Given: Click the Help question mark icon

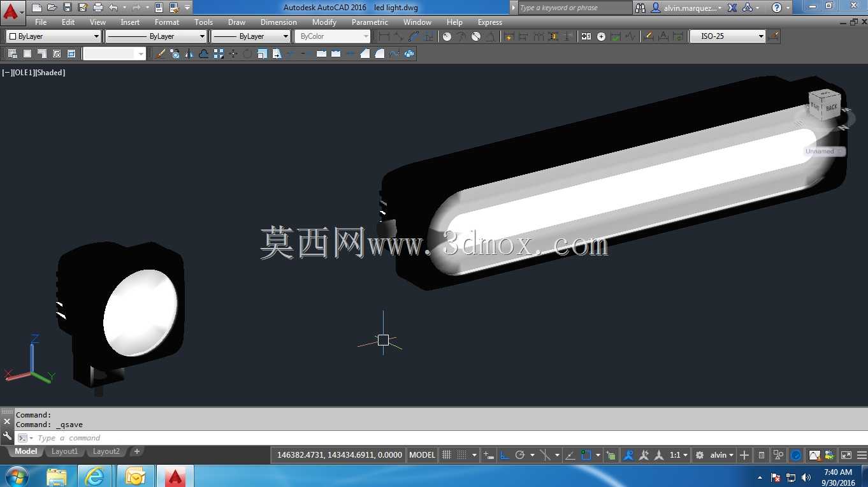Looking at the screenshot, I should (x=776, y=8).
